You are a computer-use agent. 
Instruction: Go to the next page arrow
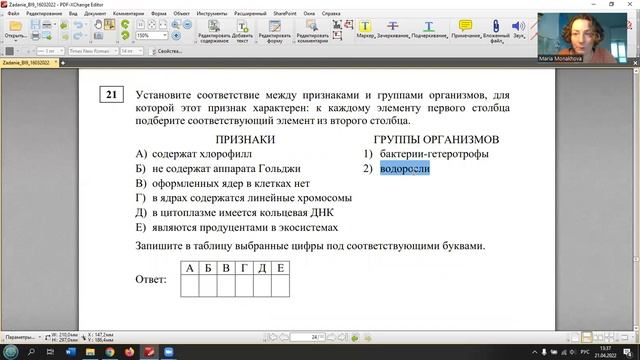(331, 338)
